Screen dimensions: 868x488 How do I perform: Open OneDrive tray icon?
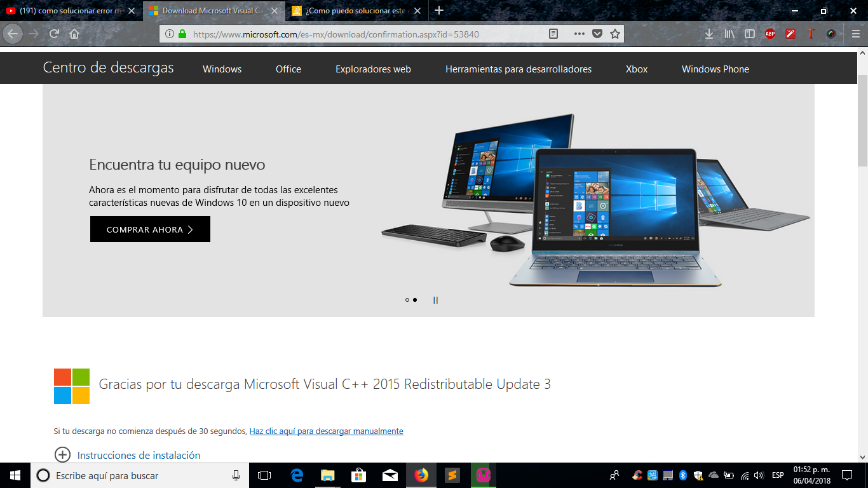point(714,475)
